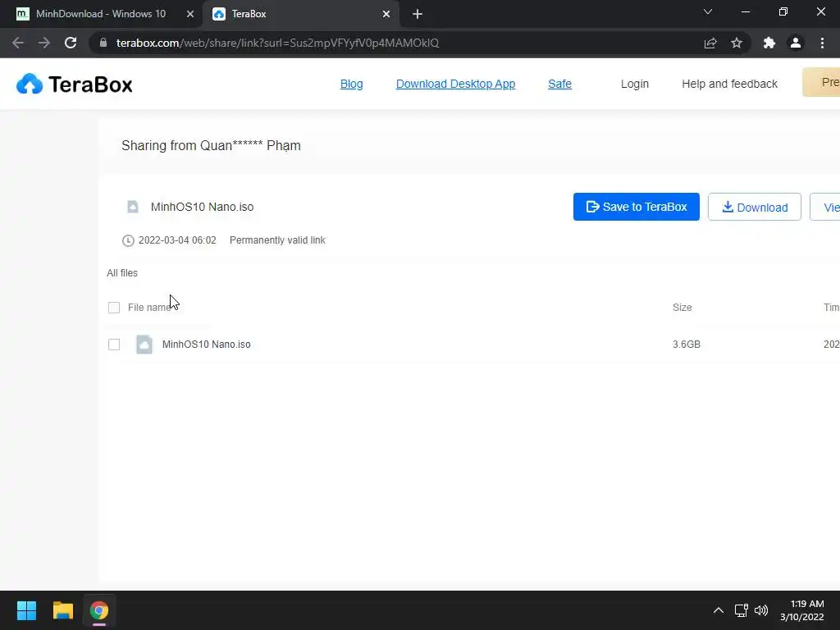Click the padlock site info icon

103,43
